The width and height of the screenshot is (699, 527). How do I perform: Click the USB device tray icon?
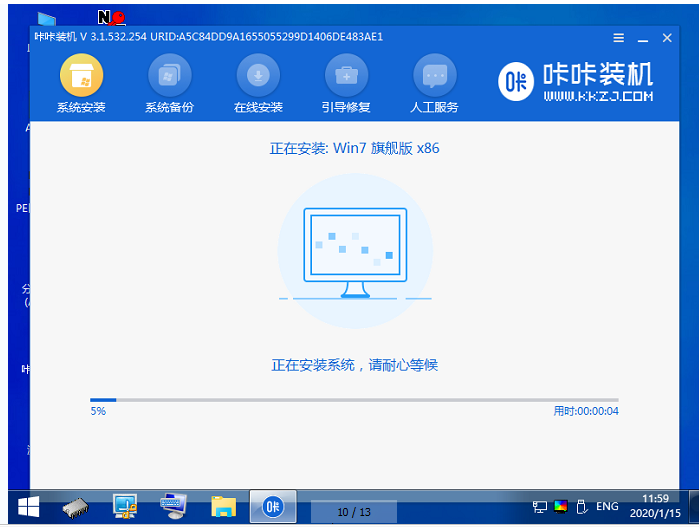coord(582,508)
